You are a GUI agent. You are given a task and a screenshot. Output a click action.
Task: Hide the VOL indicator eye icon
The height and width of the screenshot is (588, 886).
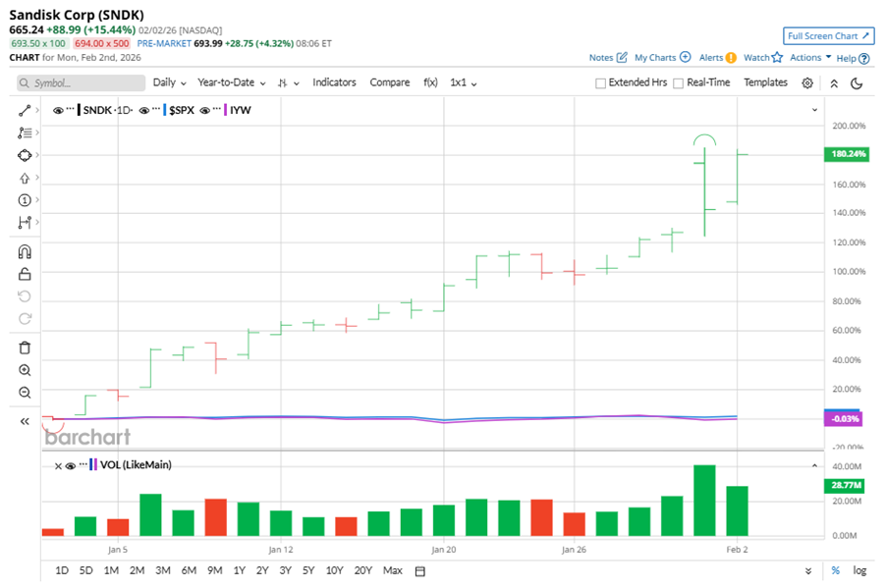[70, 466]
